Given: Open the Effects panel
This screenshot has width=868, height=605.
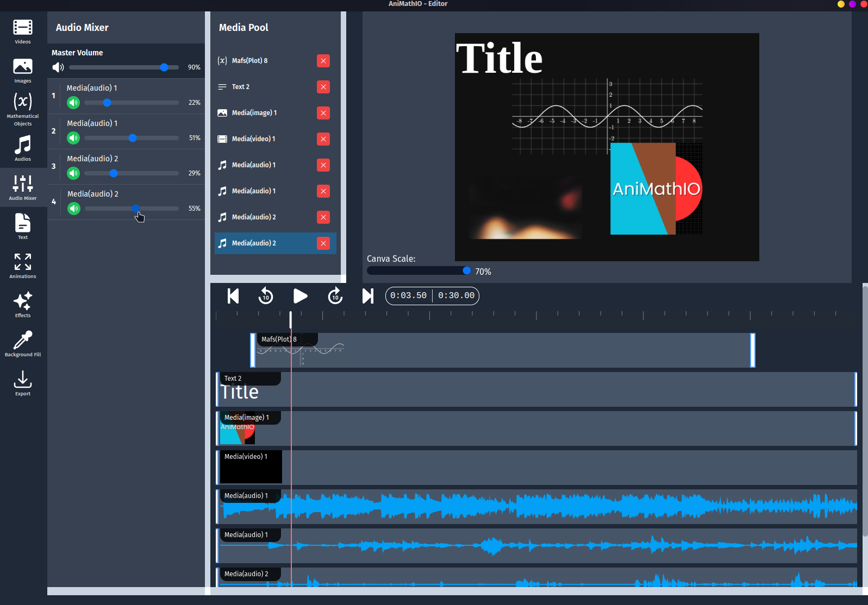Looking at the screenshot, I should point(23,305).
